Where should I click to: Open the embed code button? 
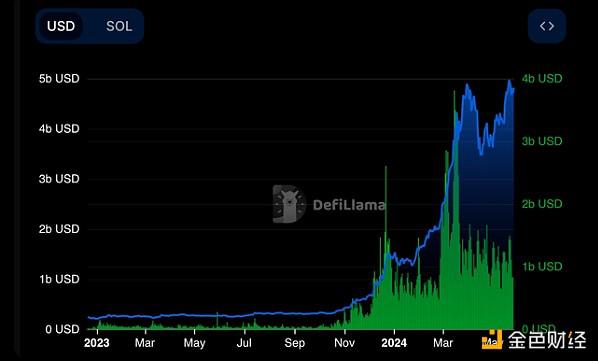[547, 26]
